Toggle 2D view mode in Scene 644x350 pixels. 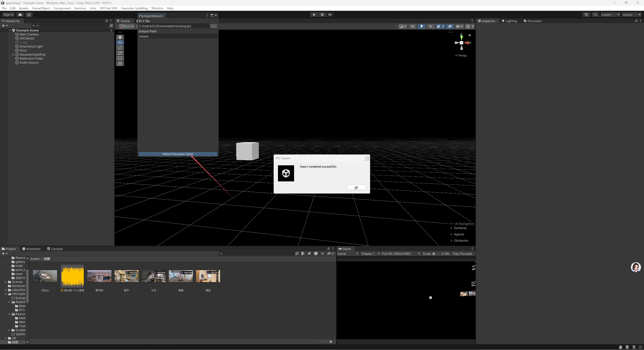coord(413,26)
